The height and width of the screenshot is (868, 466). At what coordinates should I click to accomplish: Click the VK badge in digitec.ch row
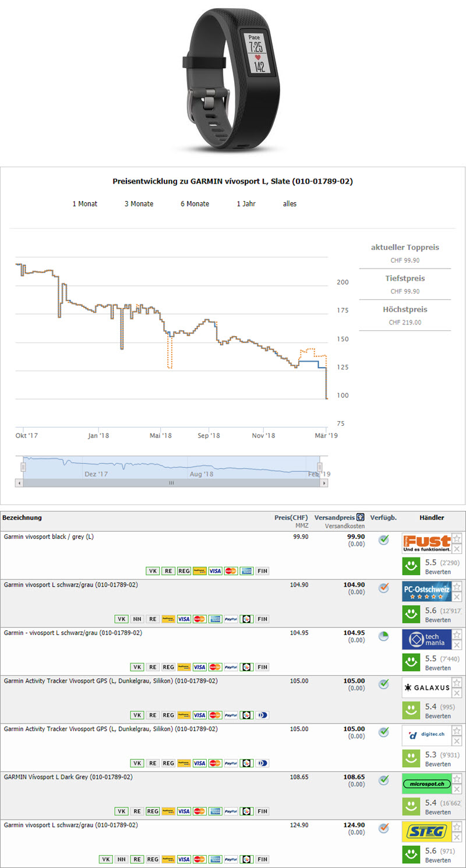(137, 763)
